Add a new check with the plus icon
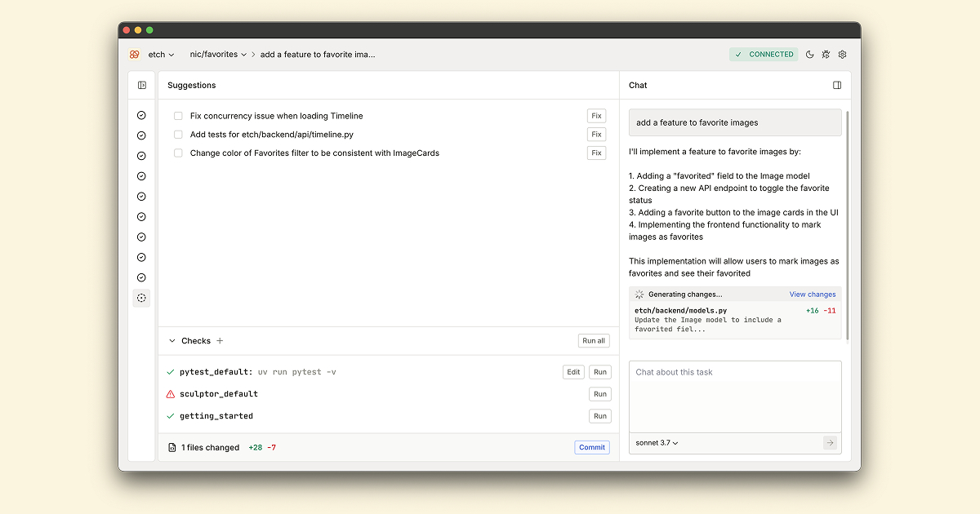 pyautogui.click(x=220, y=341)
